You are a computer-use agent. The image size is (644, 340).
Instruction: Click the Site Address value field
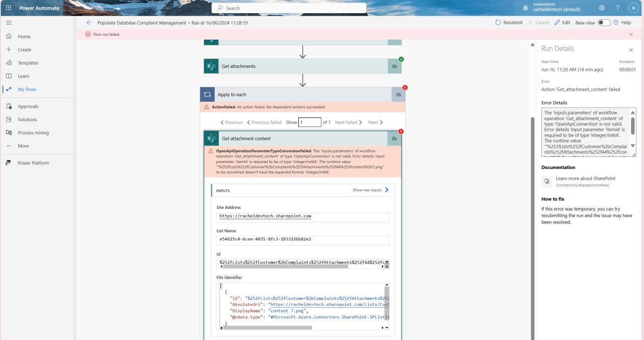(303, 217)
